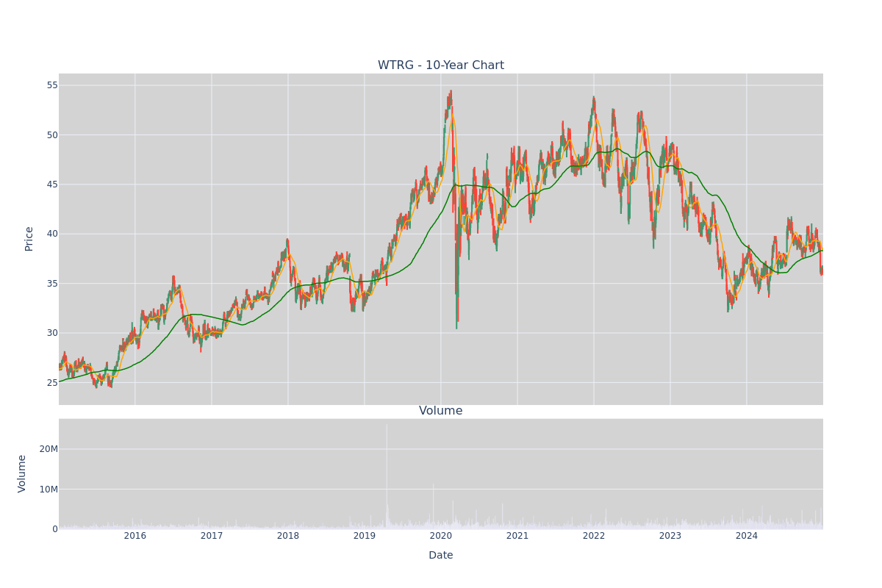882x588 pixels.
Task: Click the rotated "Volume" y-axis label
Action: (22, 473)
